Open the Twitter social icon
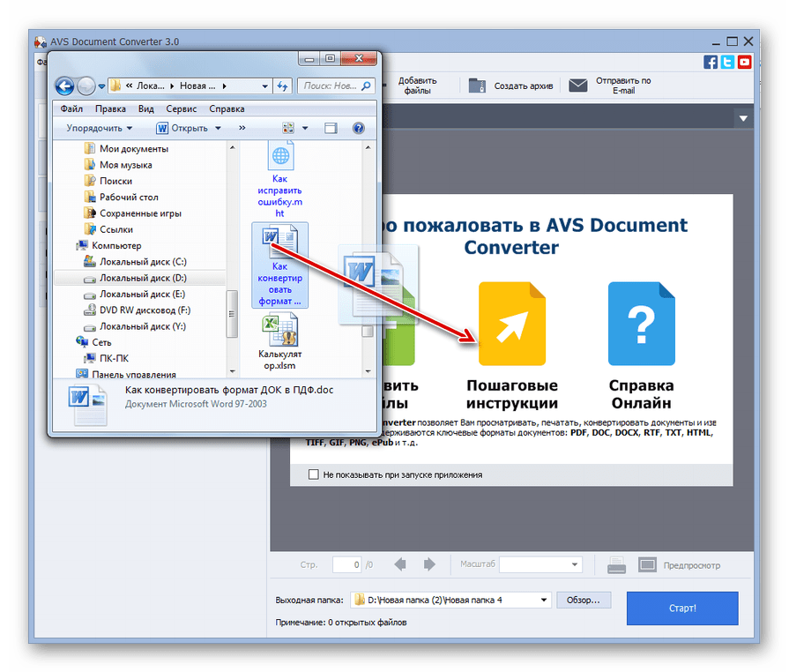The image size is (789, 672). (x=727, y=62)
